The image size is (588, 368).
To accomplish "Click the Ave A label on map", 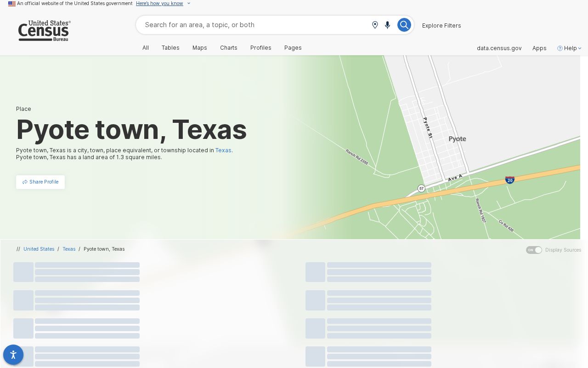I will tap(455, 178).
